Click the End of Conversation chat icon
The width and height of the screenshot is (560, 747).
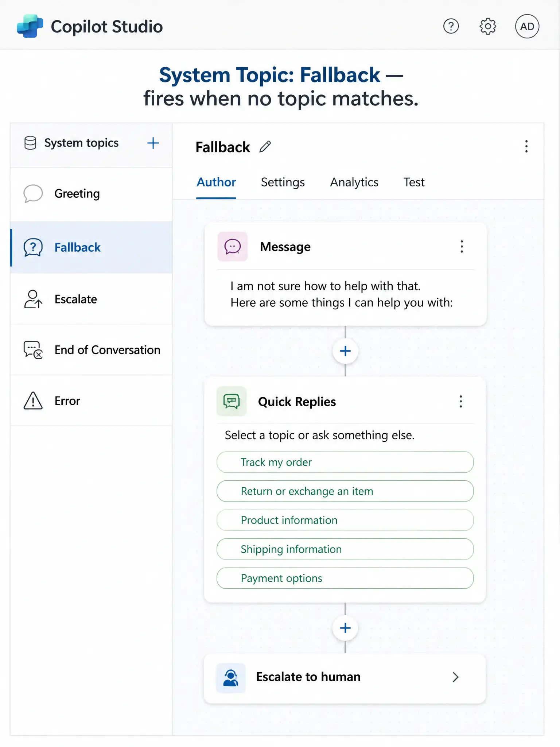(x=33, y=350)
